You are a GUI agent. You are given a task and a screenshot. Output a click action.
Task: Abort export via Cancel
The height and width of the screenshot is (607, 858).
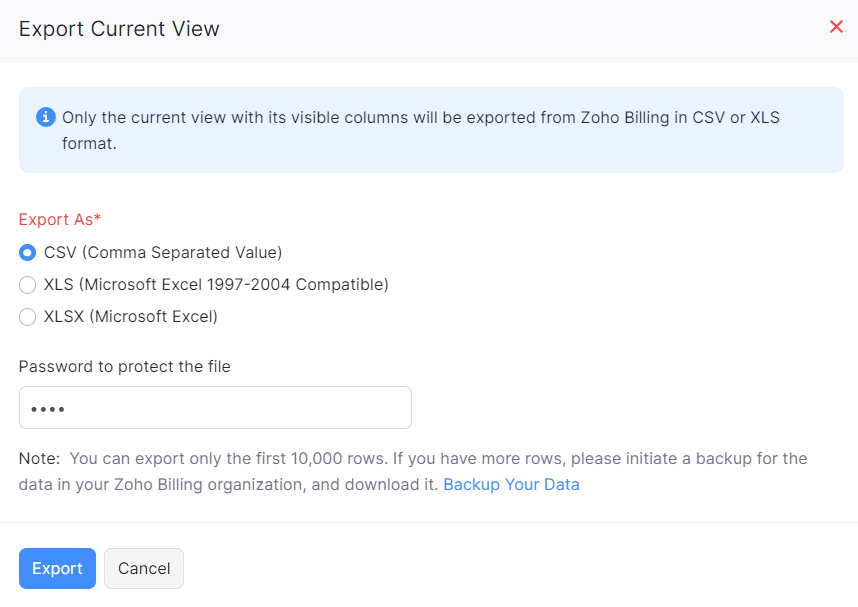[143, 568]
